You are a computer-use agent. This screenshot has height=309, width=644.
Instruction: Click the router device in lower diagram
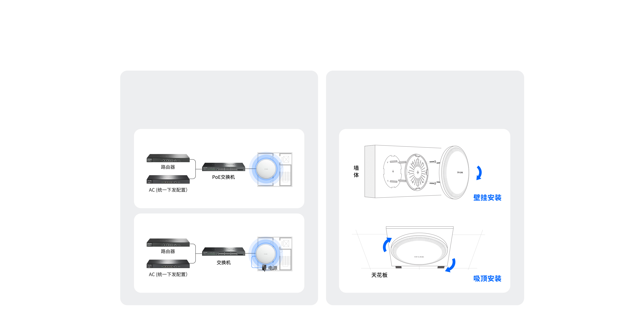click(x=168, y=242)
